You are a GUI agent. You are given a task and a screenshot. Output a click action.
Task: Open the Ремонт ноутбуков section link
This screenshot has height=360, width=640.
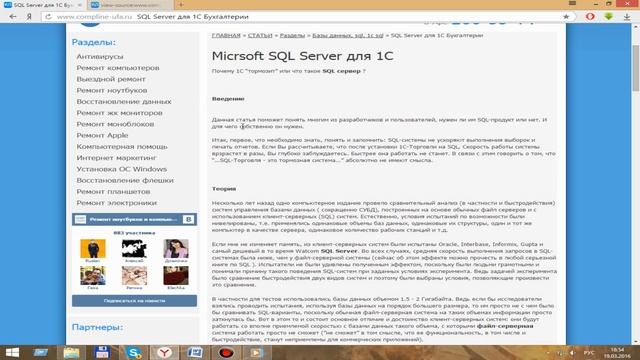112,90
